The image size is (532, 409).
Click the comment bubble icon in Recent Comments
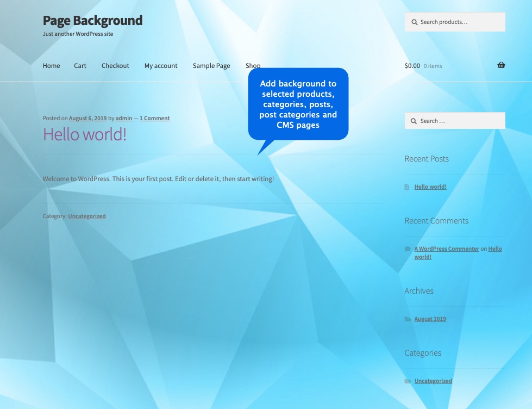click(407, 249)
